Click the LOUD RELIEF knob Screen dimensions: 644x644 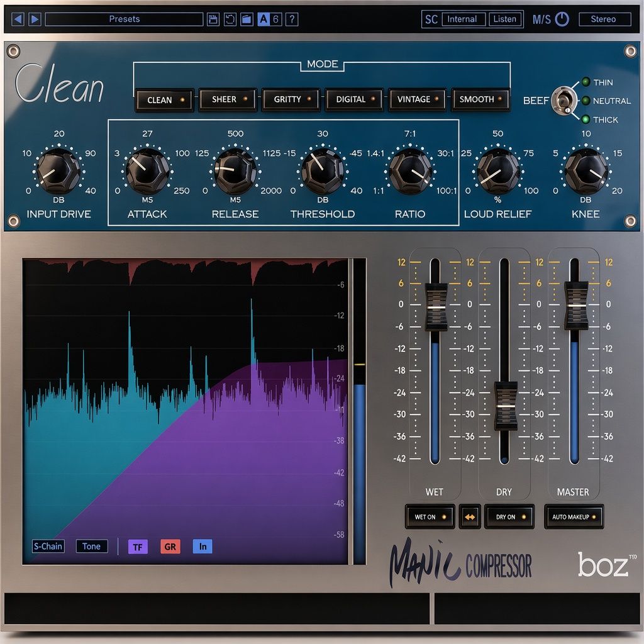498,171
